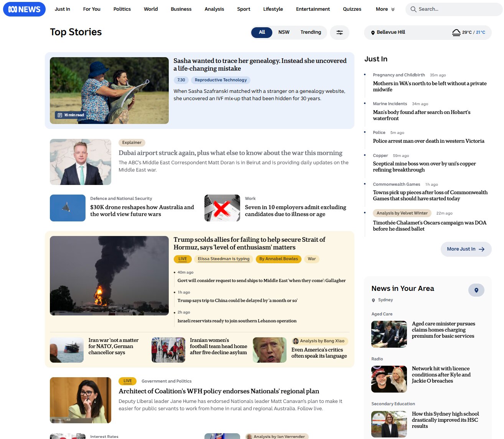This screenshot has height=439, width=504.
Task: Open the $30K drone article
Action: (142, 211)
